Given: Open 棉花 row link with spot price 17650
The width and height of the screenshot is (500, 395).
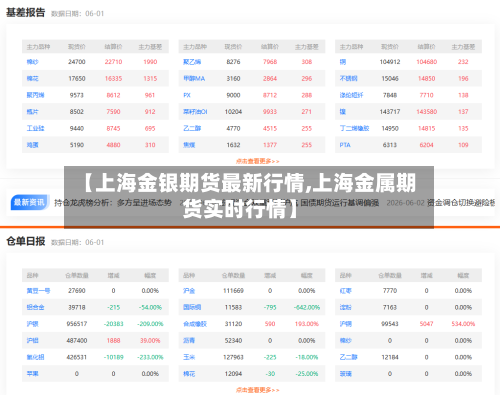Looking at the screenshot, I should pyautogui.click(x=32, y=79).
